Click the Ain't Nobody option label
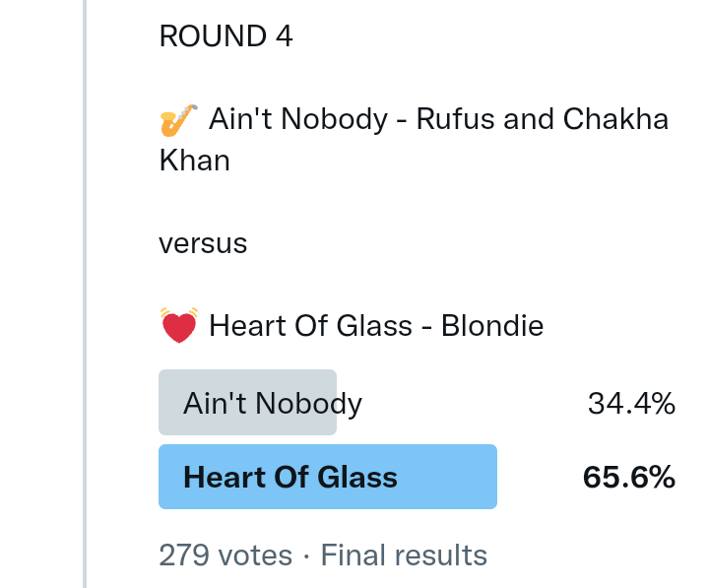Screen dimensions: 709x588 [273, 403]
